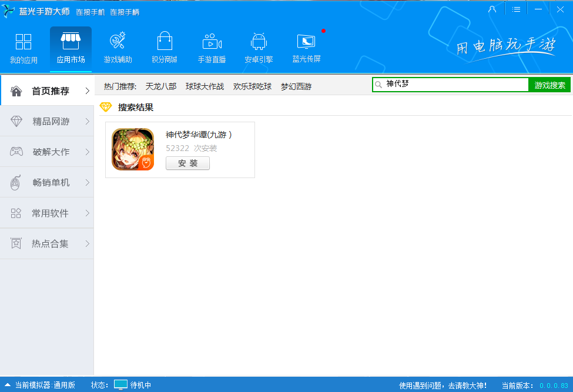Viewport: 573px width, 392px height.
Task: Minimize the application window
Action: coord(538,9)
